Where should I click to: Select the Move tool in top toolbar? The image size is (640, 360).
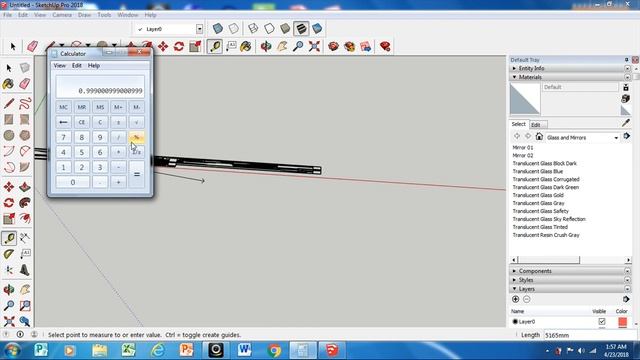coord(163,46)
